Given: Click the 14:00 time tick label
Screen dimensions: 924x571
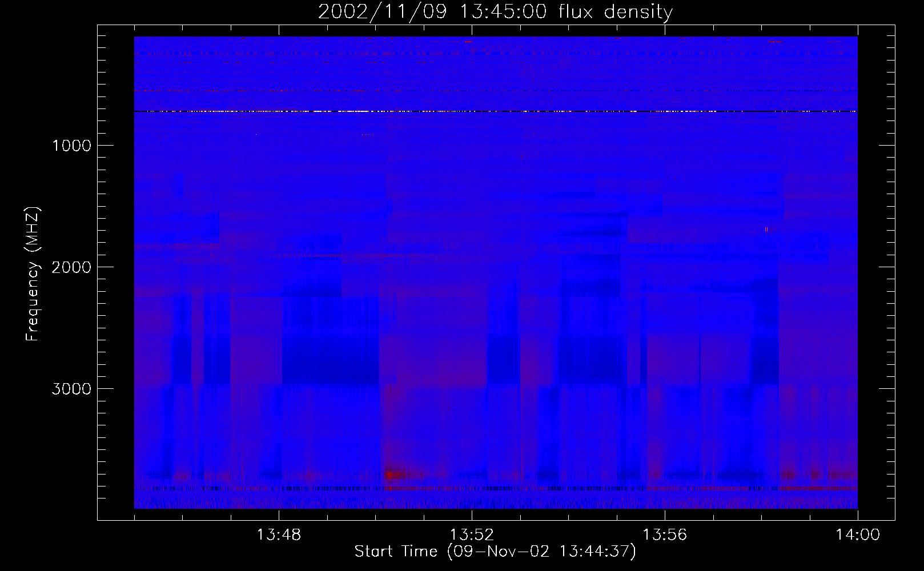Looking at the screenshot, I should [x=858, y=535].
